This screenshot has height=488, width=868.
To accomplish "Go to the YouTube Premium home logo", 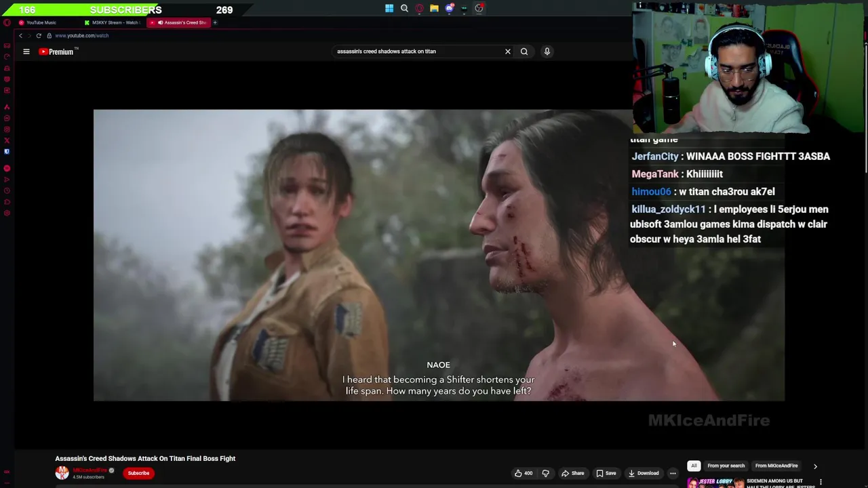I will pos(58,52).
